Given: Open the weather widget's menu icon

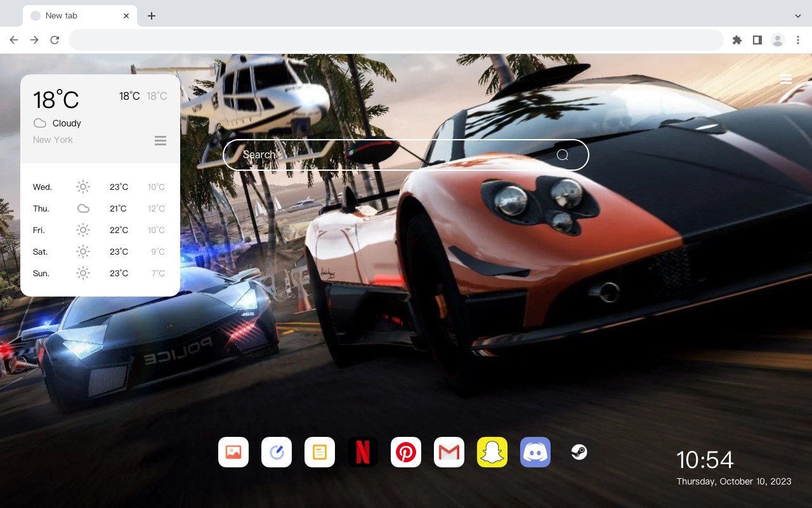Looking at the screenshot, I should (x=160, y=140).
